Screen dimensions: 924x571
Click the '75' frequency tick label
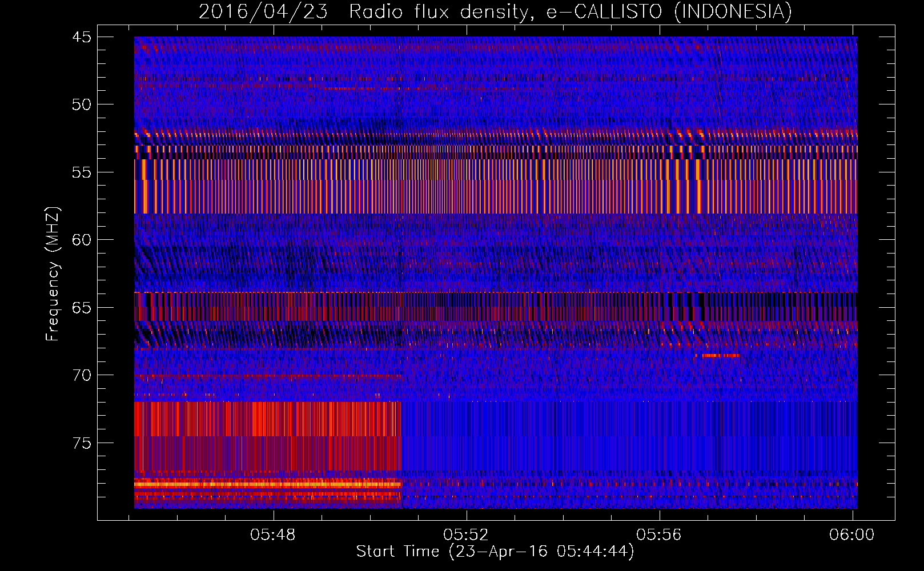[x=82, y=443]
